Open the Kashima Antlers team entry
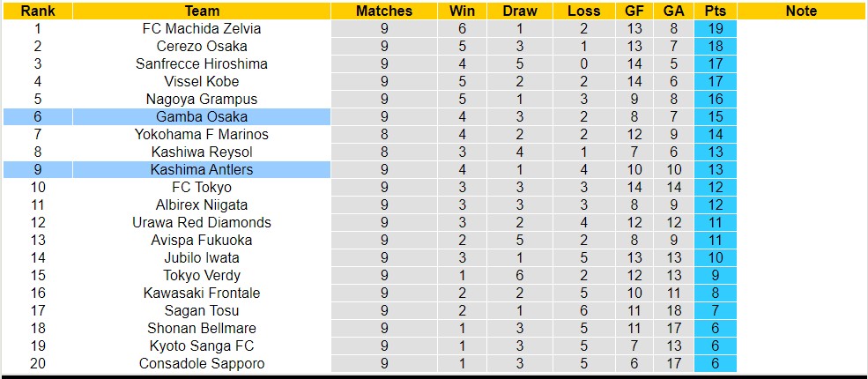 (x=202, y=169)
